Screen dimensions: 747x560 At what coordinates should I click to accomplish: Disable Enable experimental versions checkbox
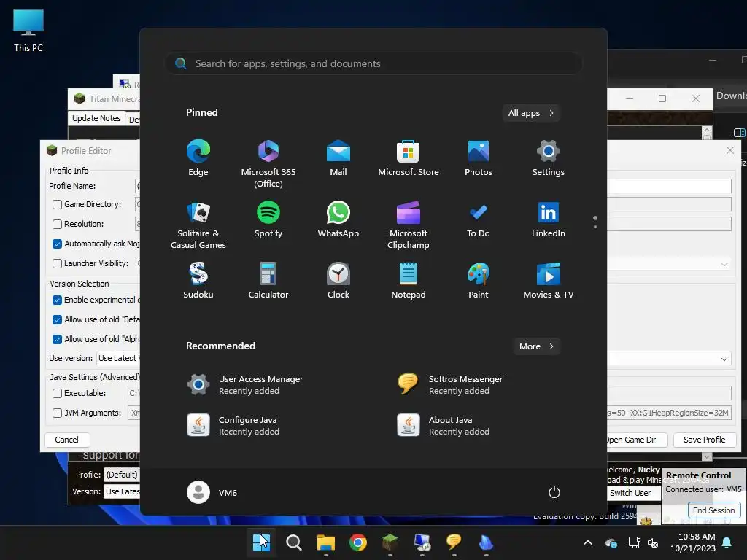coord(57,300)
